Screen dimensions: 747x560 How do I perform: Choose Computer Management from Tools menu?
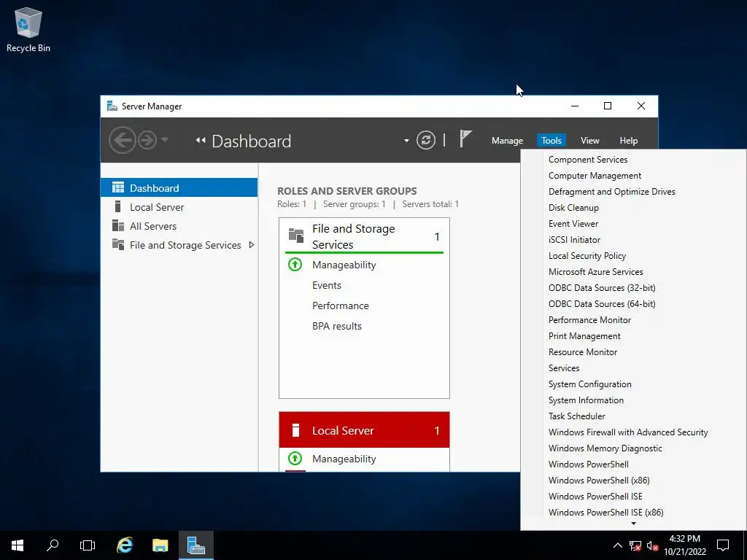[x=633, y=176]
